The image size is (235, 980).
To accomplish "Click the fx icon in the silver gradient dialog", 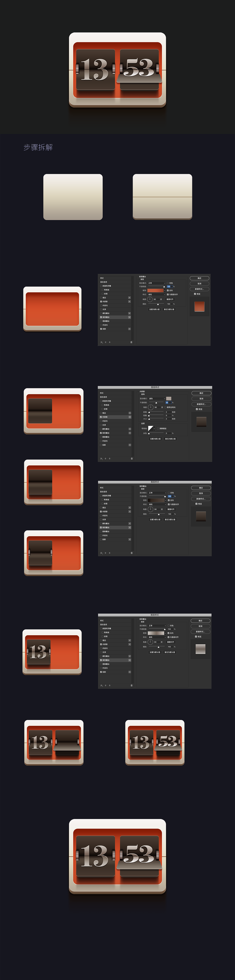I will point(102,685).
